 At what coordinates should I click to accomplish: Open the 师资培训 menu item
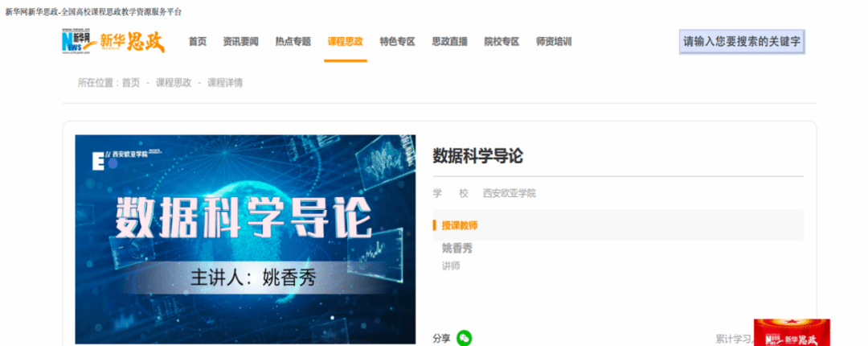point(554,42)
